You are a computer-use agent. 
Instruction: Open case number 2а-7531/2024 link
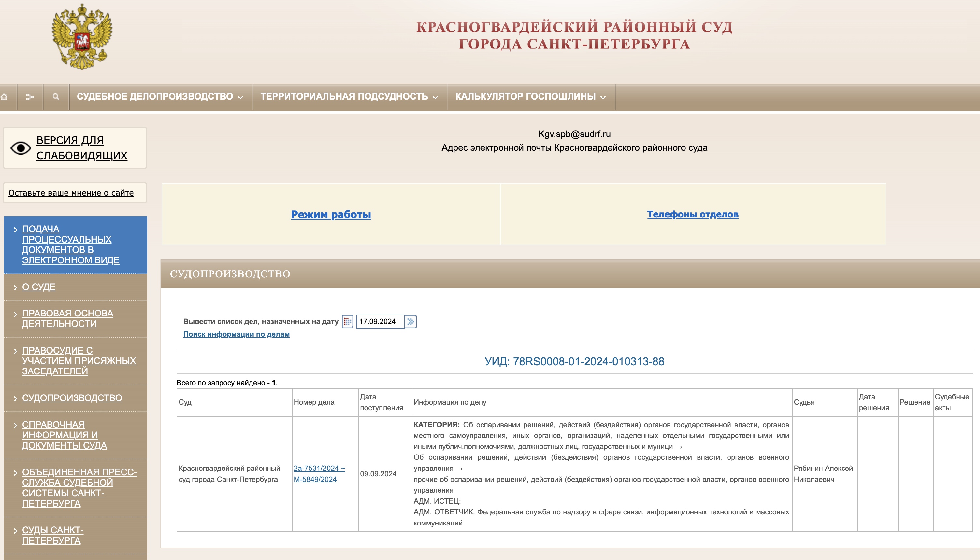(x=319, y=474)
